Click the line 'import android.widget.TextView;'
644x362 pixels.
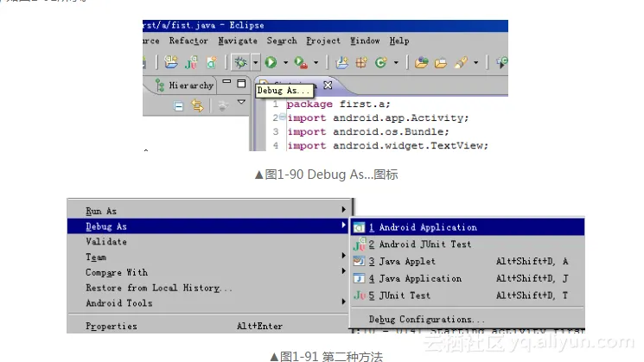pos(388,146)
